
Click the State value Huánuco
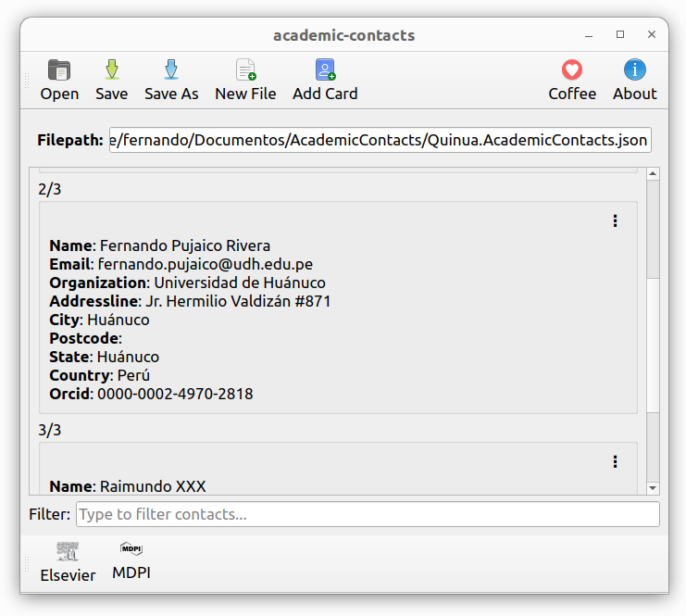tap(128, 357)
